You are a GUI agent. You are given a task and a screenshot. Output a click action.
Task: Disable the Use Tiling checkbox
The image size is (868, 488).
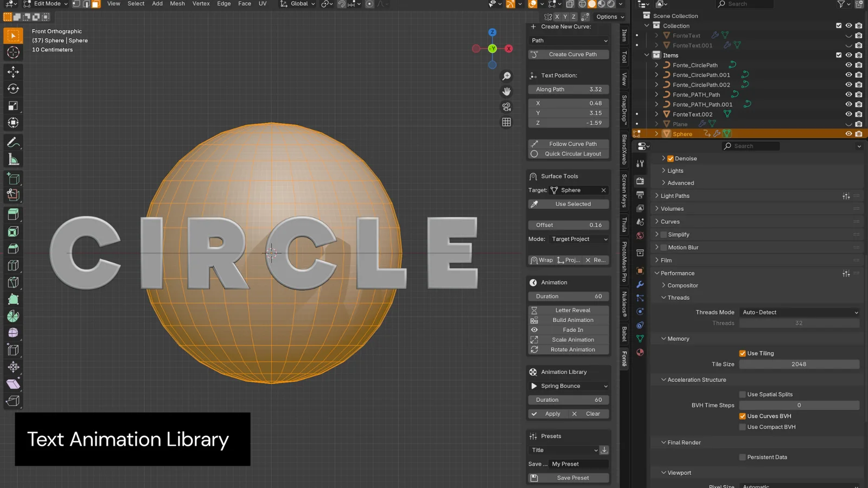pyautogui.click(x=743, y=353)
